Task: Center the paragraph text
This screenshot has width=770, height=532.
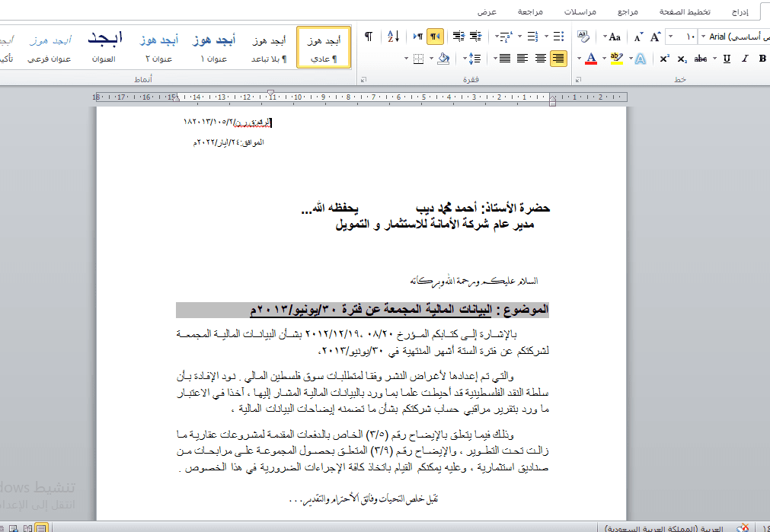Action: click(x=541, y=59)
